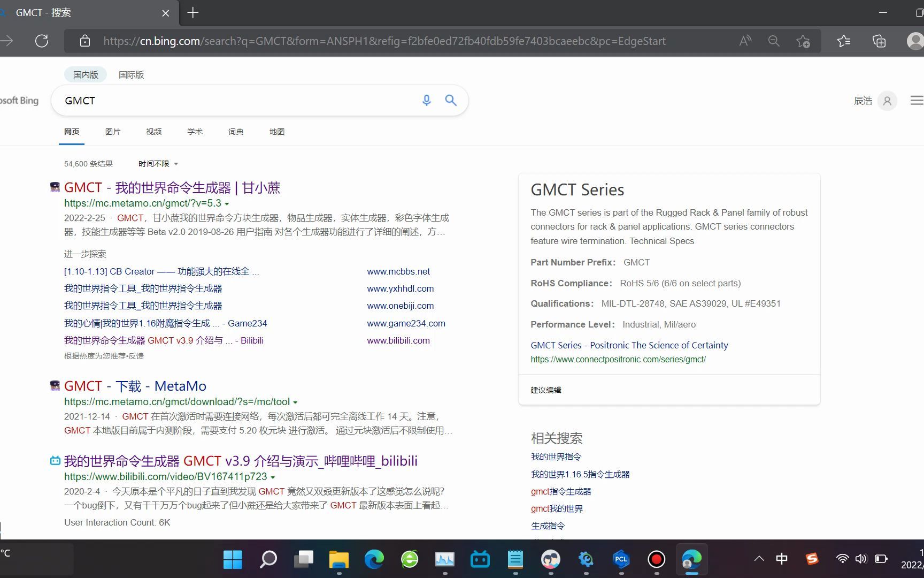Click the volume speaker icon in system tray
924x578 pixels.
click(x=860, y=559)
